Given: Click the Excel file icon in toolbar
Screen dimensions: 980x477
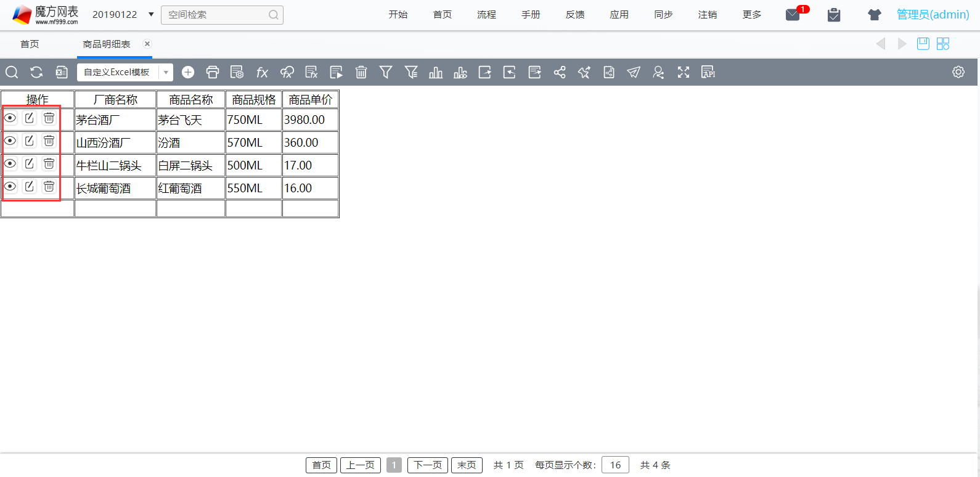Looking at the screenshot, I should pos(62,72).
